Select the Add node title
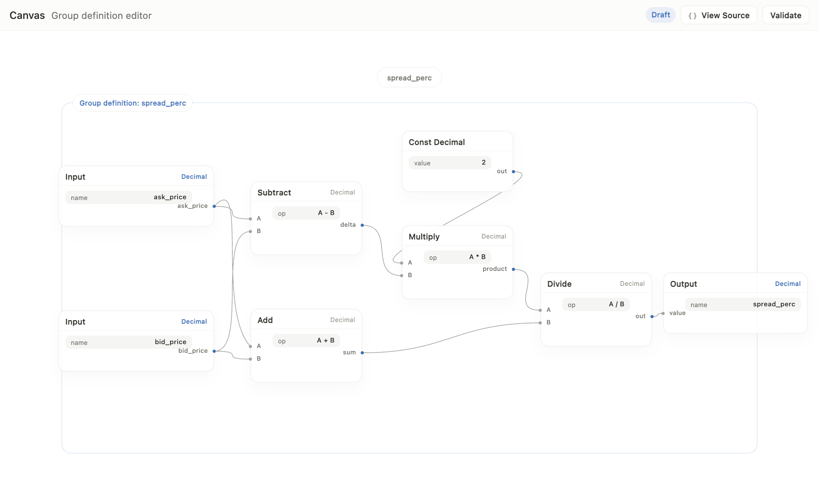 265,320
